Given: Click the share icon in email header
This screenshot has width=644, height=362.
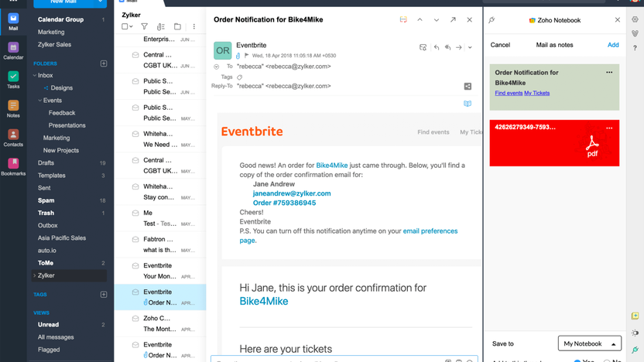Looking at the screenshot, I should (x=468, y=86).
